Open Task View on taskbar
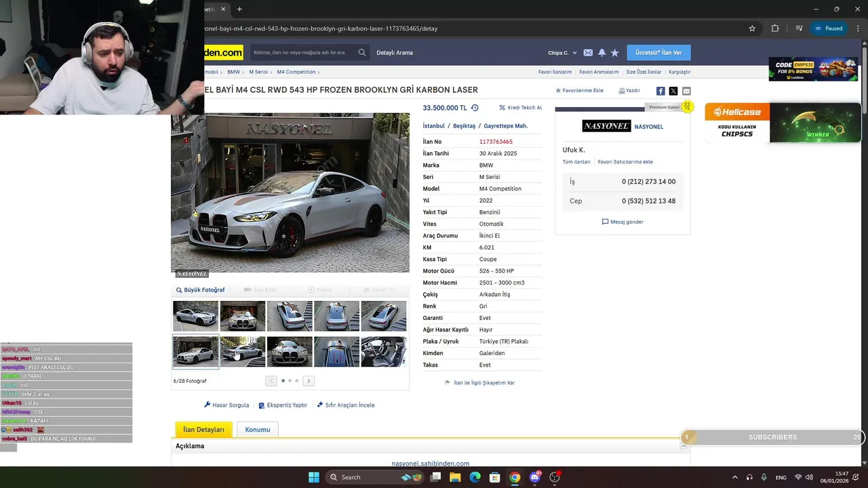The width and height of the screenshot is (868, 488). tap(436, 477)
